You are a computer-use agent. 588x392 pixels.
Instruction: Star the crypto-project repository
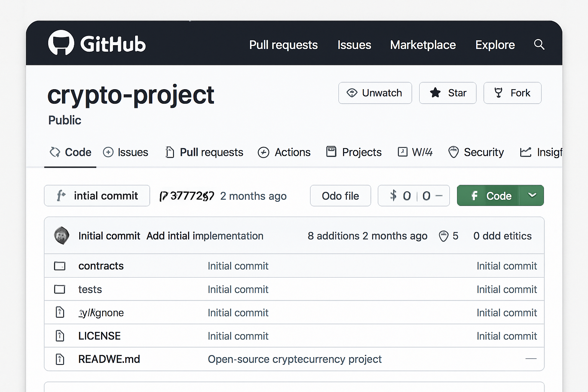448,93
